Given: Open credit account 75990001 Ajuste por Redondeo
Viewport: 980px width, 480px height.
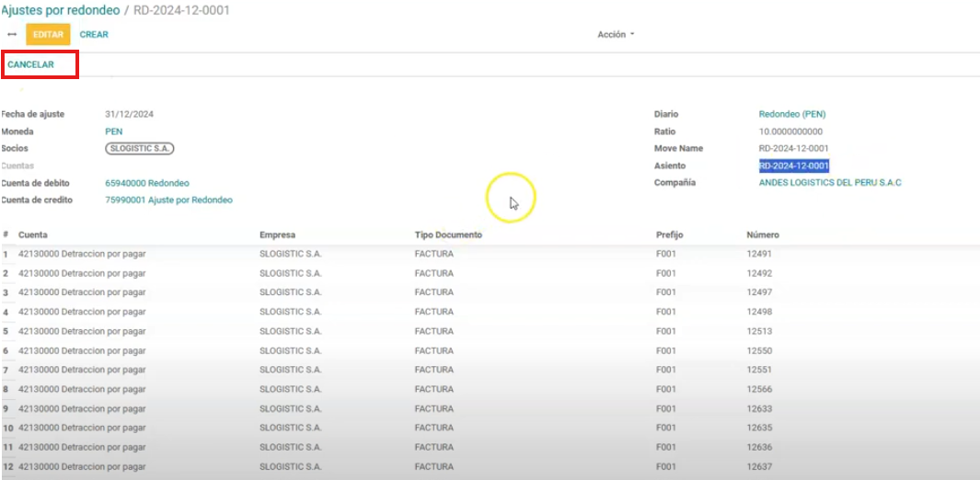Looking at the screenshot, I should (168, 200).
